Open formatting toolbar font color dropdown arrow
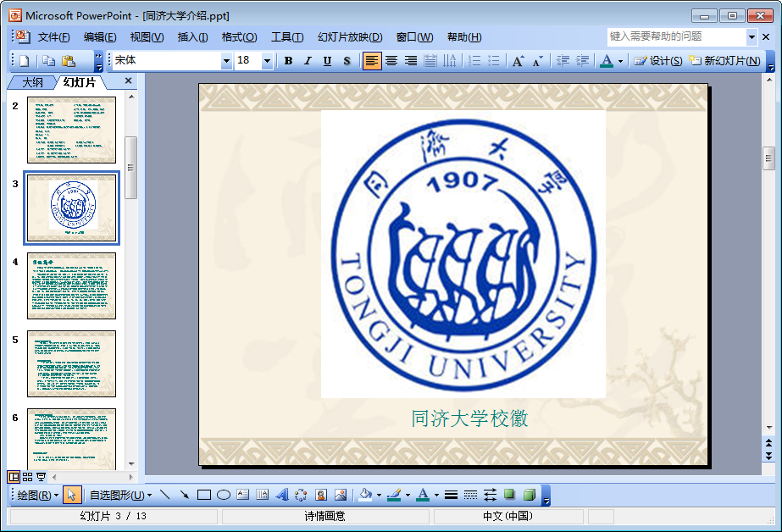This screenshot has height=532, width=782. (620, 61)
